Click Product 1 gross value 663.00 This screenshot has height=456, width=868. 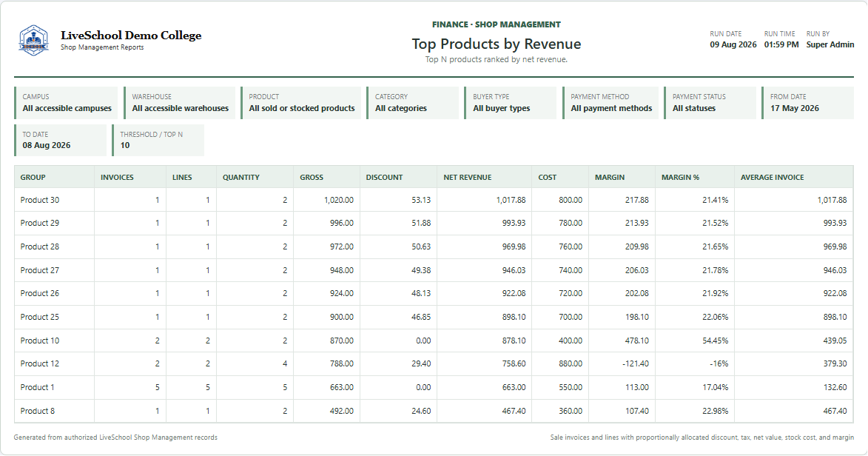(342, 387)
